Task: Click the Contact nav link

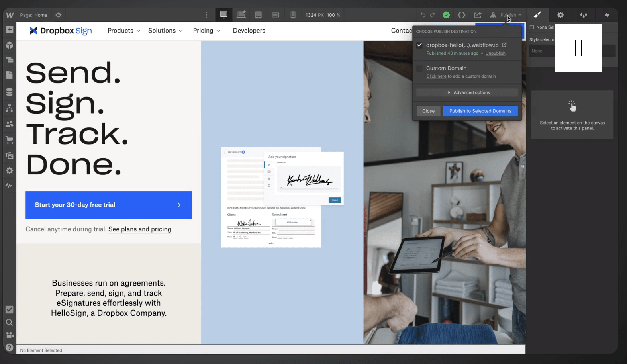Action: tap(402, 31)
